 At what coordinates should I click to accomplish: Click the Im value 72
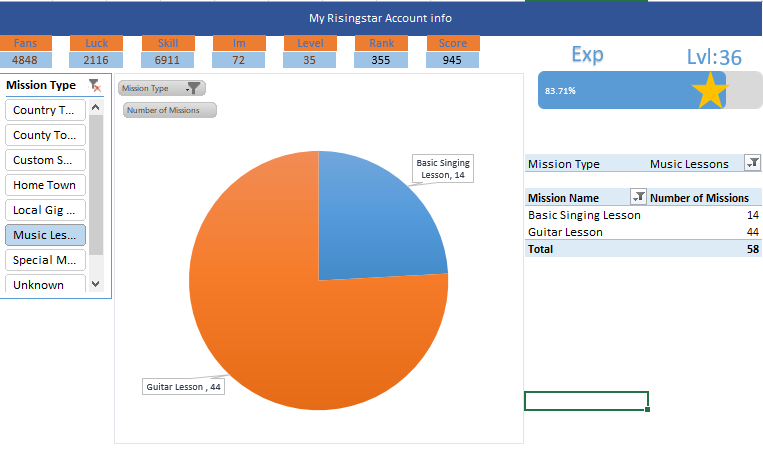238,60
